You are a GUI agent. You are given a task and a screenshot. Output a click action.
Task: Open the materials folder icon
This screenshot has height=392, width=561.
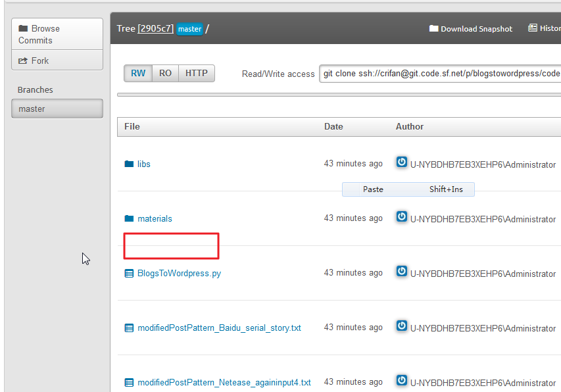coord(129,218)
